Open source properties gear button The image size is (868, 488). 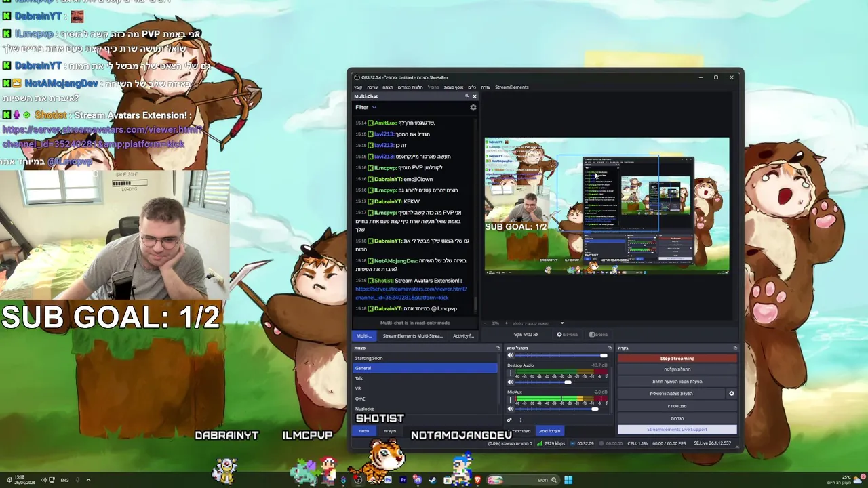tap(567, 334)
